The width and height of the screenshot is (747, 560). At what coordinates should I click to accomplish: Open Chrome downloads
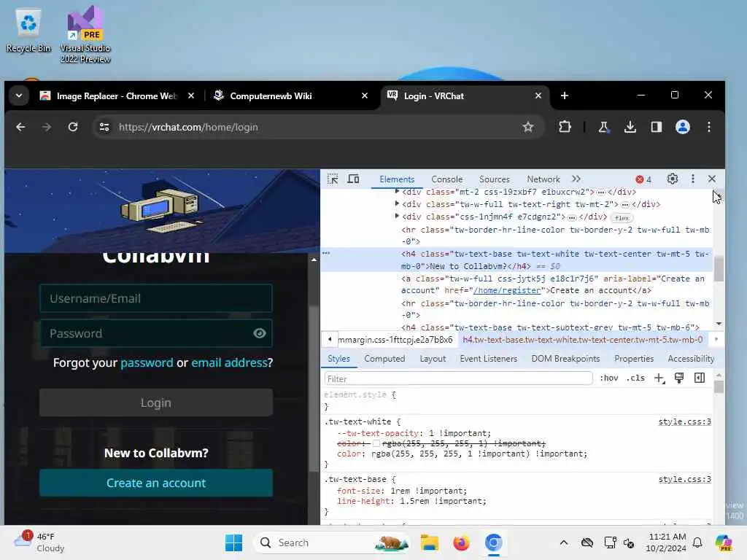pos(630,127)
